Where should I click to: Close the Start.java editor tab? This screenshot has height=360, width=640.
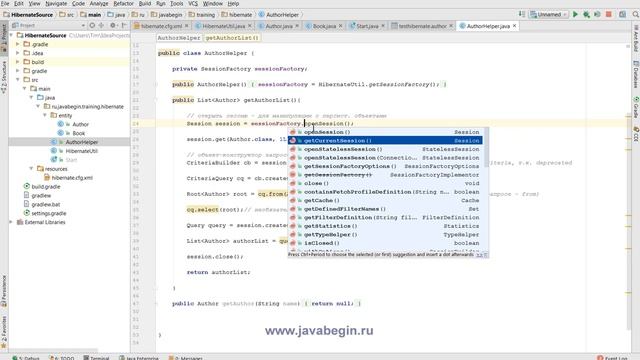click(x=383, y=26)
